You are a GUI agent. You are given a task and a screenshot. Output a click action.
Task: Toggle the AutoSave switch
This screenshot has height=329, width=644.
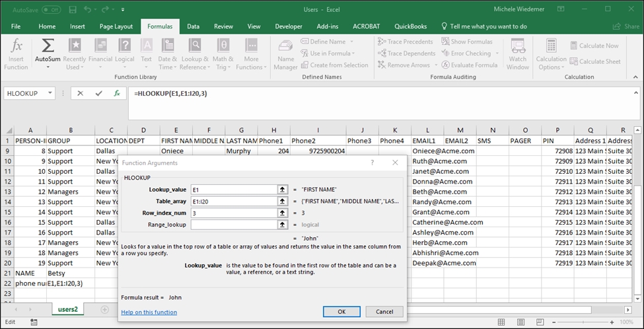point(52,9)
